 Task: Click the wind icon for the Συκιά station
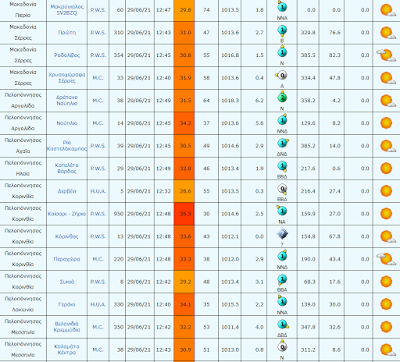(x=282, y=279)
